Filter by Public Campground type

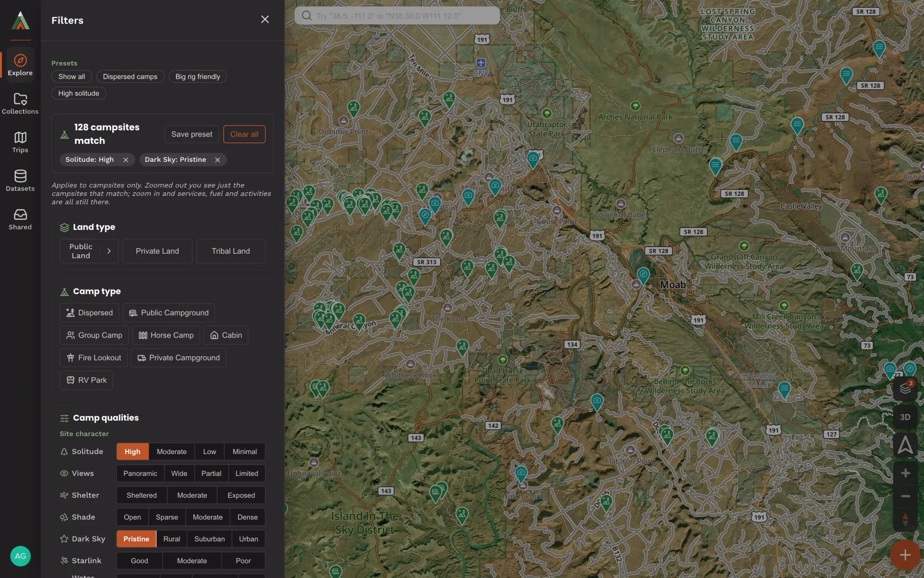[169, 313]
